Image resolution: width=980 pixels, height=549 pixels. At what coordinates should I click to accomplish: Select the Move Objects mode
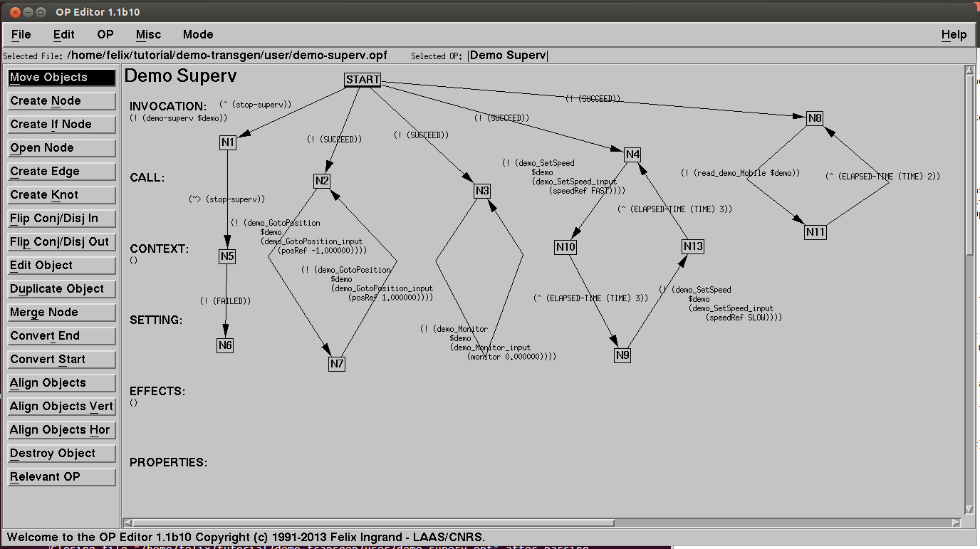(x=61, y=78)
